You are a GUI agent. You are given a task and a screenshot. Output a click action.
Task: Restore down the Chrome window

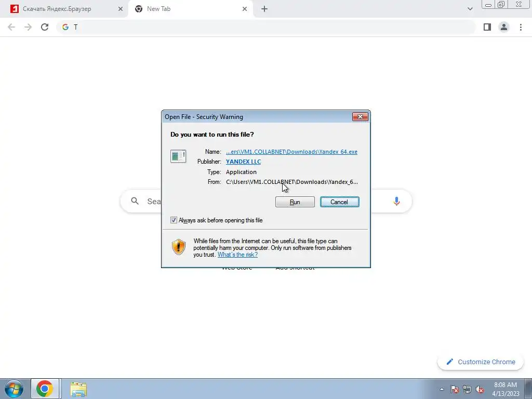click(x=501, y=4)
